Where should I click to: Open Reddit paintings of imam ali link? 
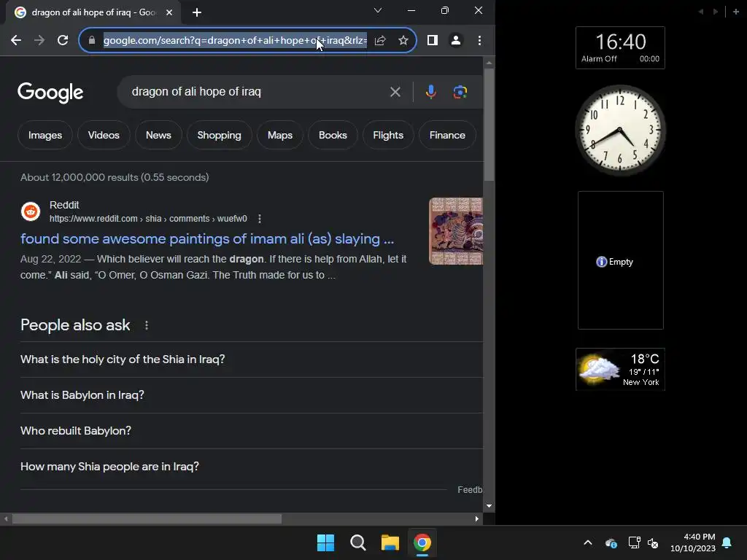(x=207, y=238)
